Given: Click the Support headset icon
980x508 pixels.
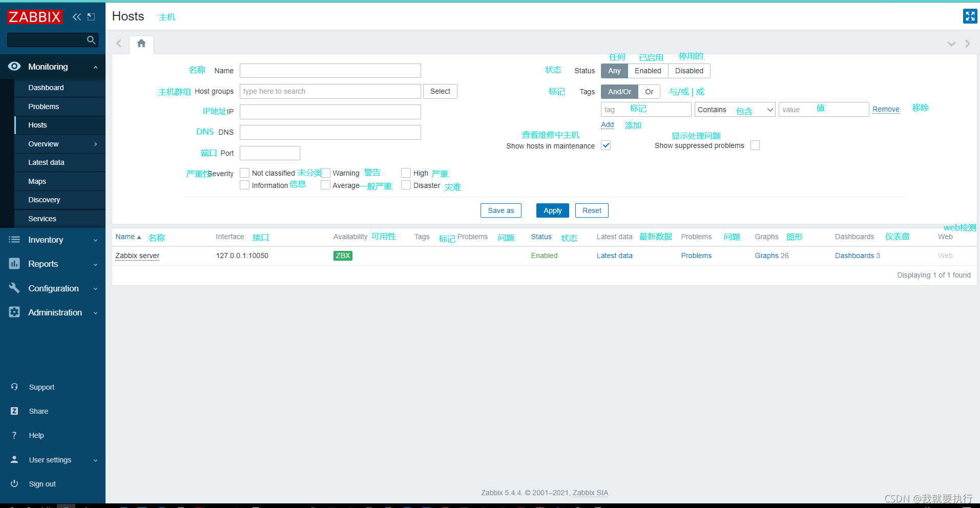Looking at the screenshot, I should [14, 387].
